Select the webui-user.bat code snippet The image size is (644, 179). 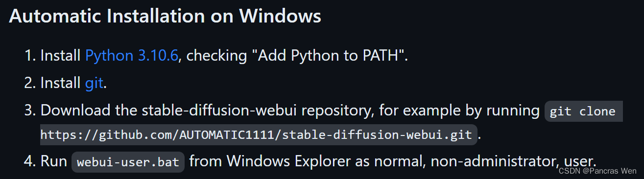point(128,162)
